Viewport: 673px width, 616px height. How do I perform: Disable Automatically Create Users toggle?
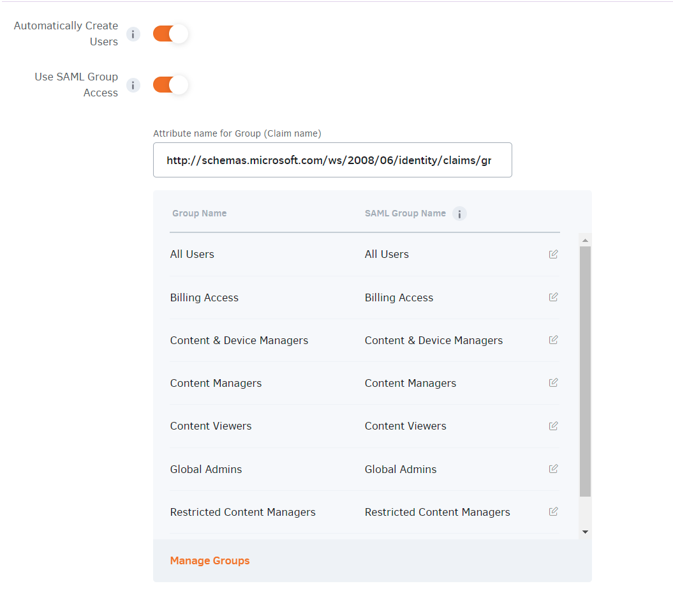coord(170,34)
